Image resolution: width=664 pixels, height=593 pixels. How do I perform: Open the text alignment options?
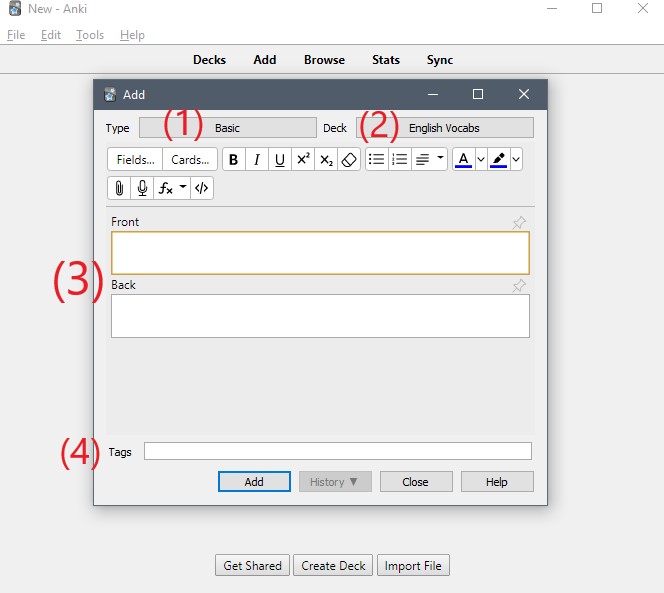click(429, 160)
